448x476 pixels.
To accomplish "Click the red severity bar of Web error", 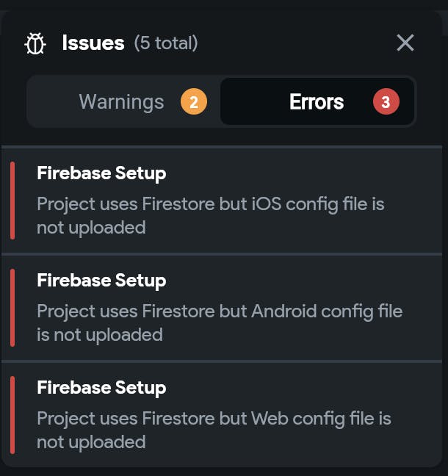I will point(12,415).
